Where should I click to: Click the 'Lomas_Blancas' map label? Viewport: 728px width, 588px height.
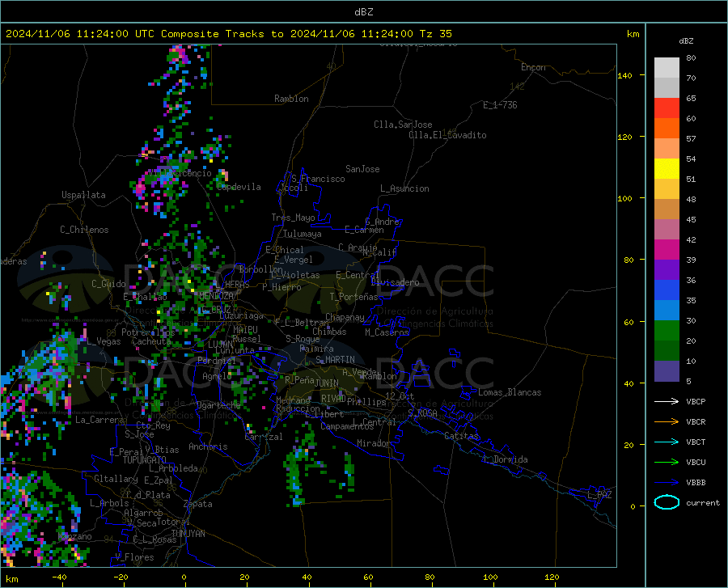[x=510, y=392]
